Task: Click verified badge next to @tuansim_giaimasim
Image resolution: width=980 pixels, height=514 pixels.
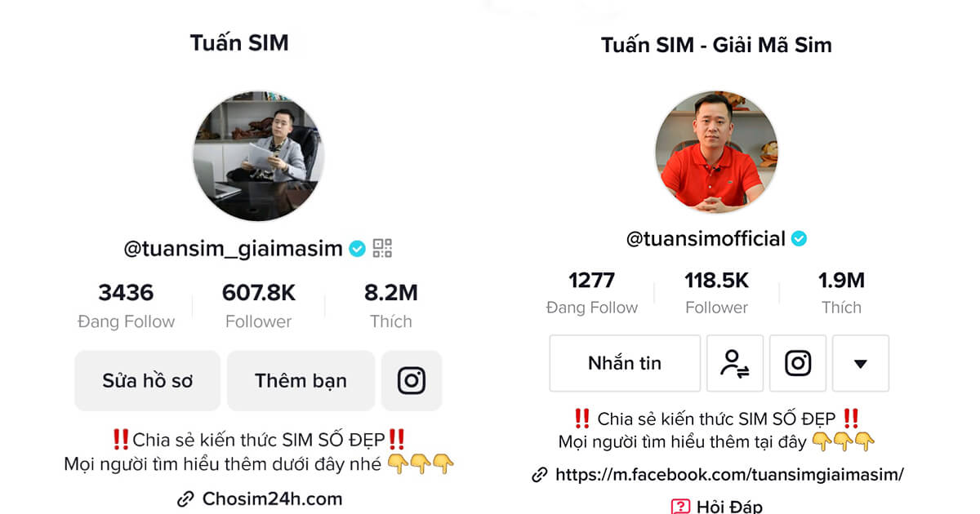Action: click(x=357, y=249)
